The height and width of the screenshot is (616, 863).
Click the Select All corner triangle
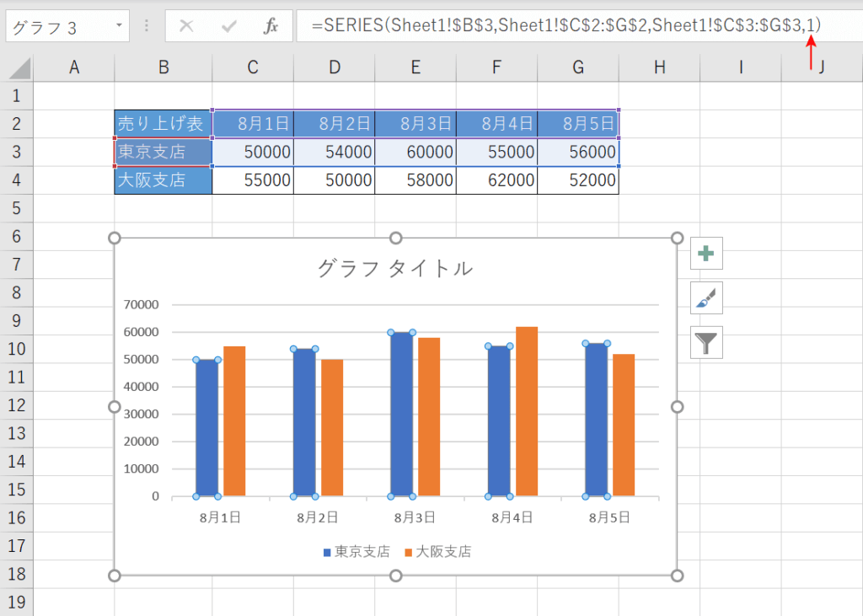[x=19, y=67]
